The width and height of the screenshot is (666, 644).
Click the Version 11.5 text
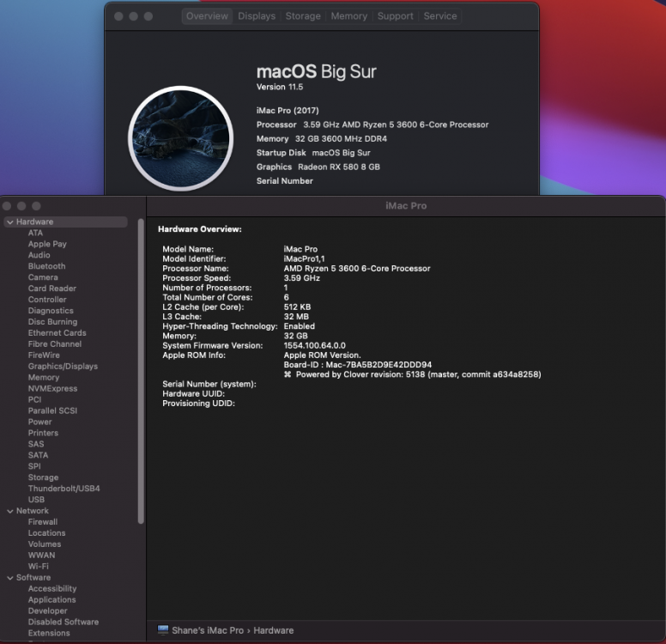pyautogui.click(x=280, y=87)
